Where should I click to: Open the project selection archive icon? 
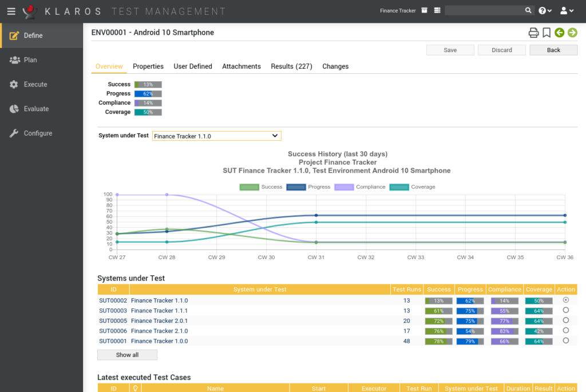[424, 10]
